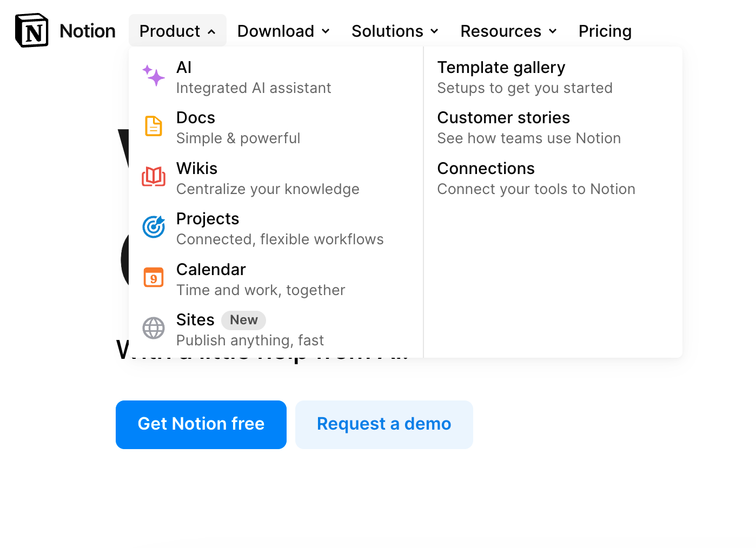Click the gray Sites globe icon
This screenshot has height=548, width=756.
click(154, 328)
